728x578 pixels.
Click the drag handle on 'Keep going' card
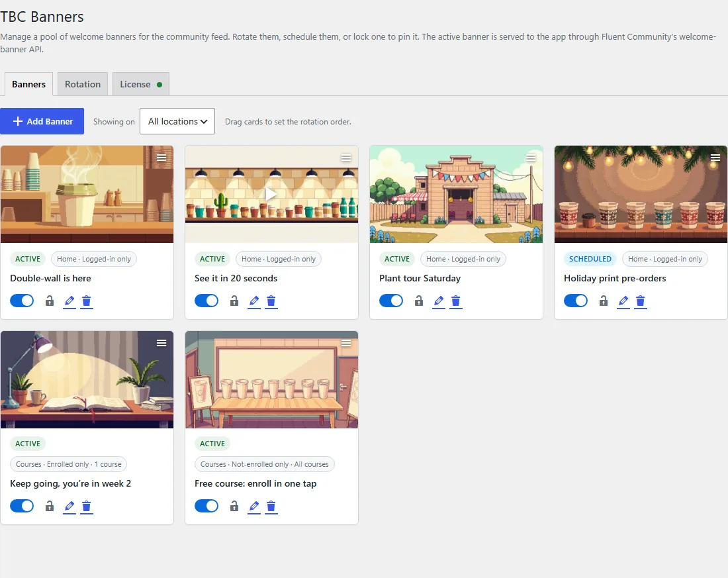click(161, 343)
